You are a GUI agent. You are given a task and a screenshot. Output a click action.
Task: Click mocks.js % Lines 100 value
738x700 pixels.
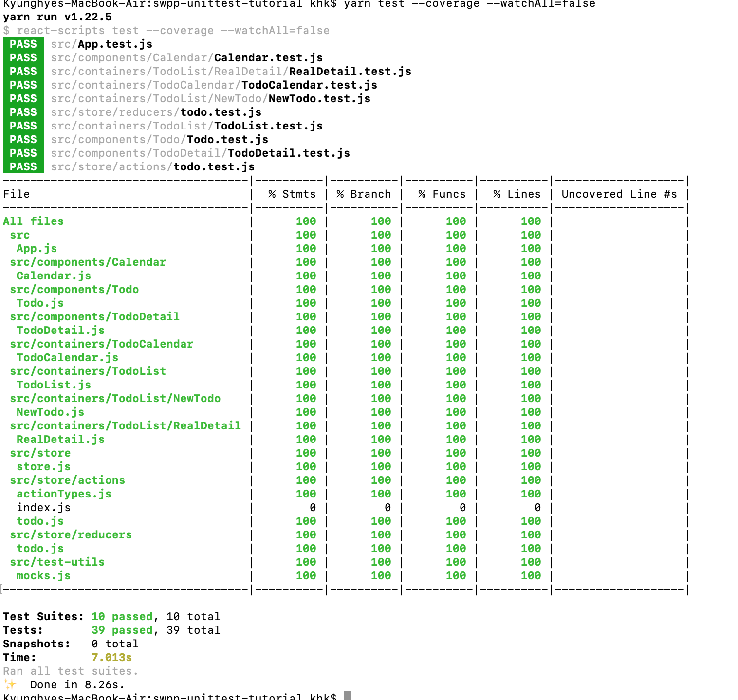[x=531, y=576]
